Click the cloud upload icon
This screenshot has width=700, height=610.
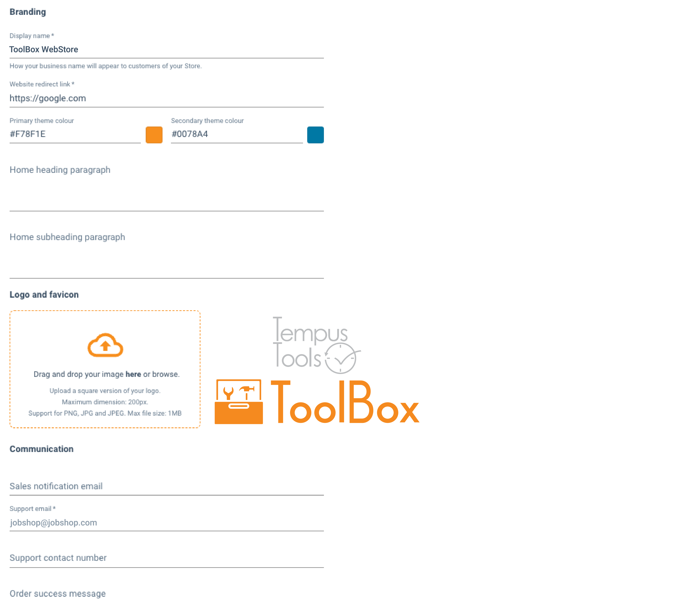(x=105, y=345)
